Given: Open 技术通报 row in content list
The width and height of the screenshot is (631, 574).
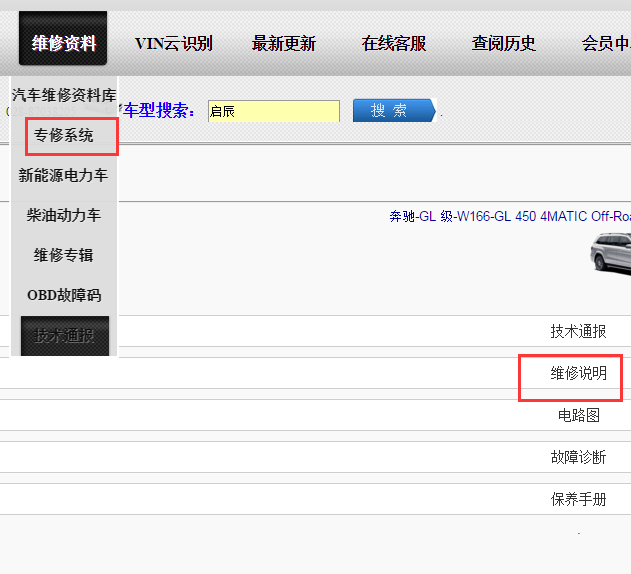Looking at the screenshot, I should click(578, 331).
